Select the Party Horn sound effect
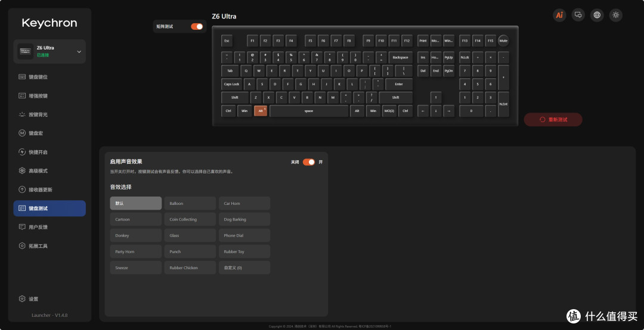644x330 pixels. [135, 251]
